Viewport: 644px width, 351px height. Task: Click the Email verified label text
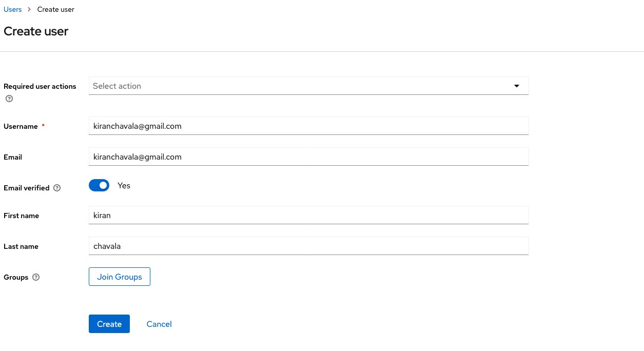pyautogui.click(x=27, y=188)
